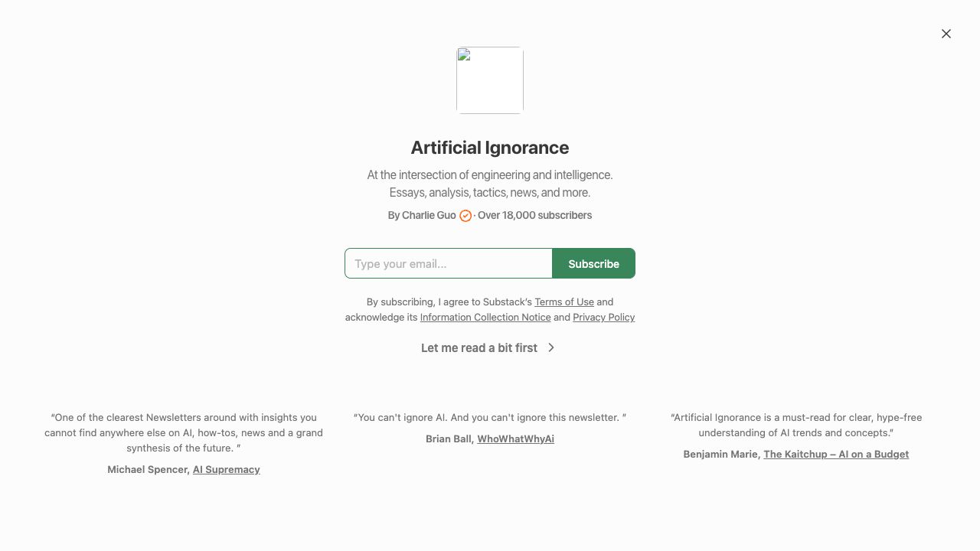Click the orange verified badge next to Charlie Guo
This screenshot has width=980, height=551.
465,216
